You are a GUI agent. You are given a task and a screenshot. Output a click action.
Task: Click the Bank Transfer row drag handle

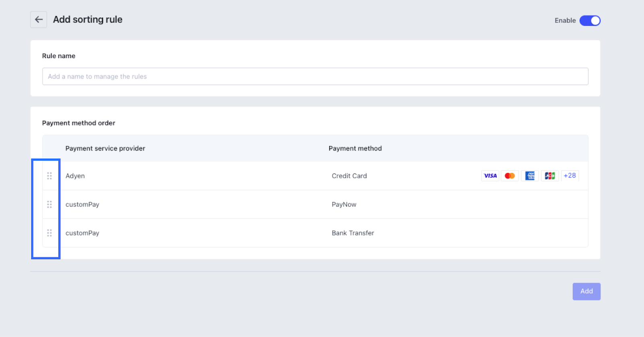(x=50, y=233)
